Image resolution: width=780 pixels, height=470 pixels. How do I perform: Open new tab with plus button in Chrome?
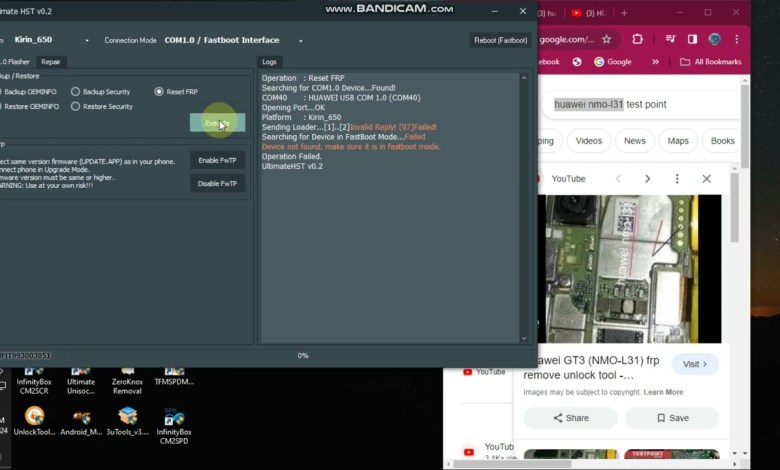coord(624,13)
